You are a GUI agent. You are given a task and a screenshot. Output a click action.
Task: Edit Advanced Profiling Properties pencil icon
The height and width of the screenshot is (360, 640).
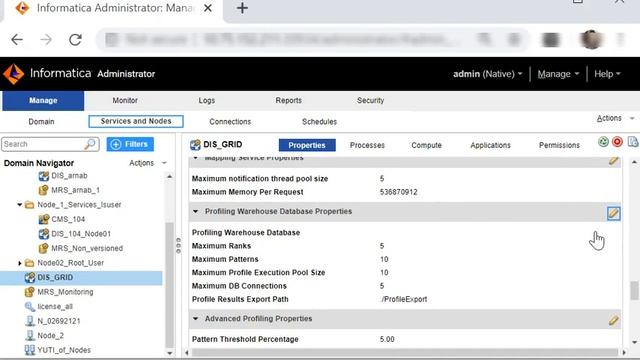tap(613, 320)
